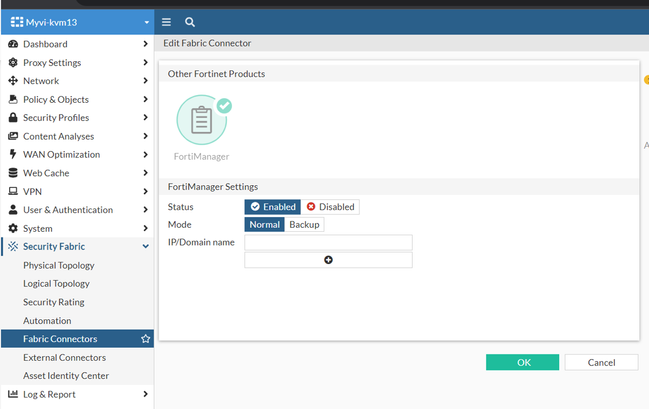
Task: Expand Proxy Settings chevron
Action: 145,63
